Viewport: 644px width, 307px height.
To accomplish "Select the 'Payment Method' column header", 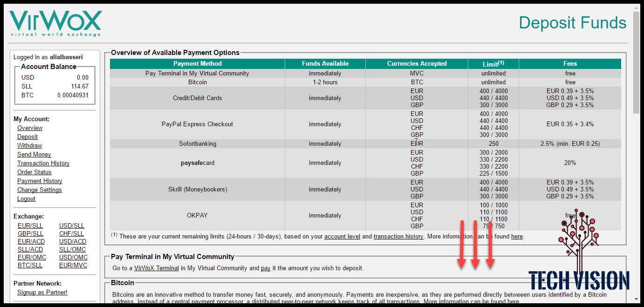I will (198, 64).
